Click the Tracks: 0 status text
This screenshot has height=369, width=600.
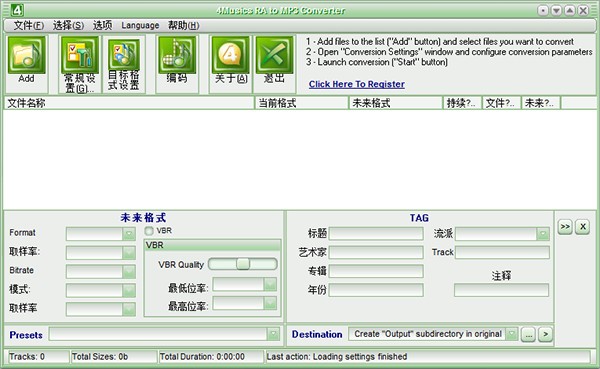click(27, 357)
